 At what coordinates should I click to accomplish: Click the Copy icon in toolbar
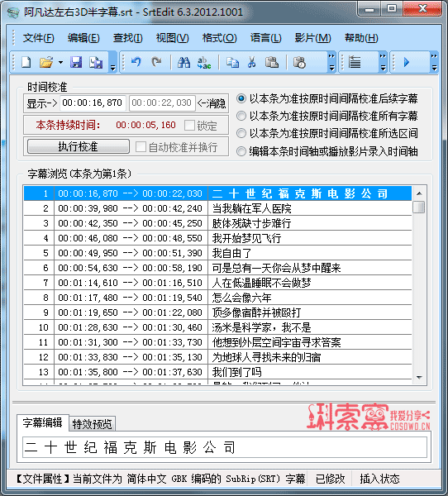(232, 62)
